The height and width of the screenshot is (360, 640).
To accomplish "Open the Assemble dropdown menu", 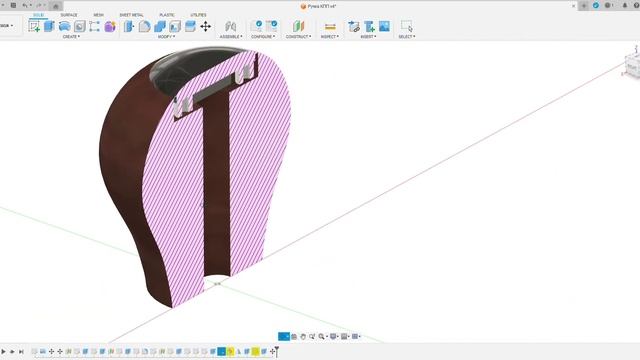I will click(231, 37).
